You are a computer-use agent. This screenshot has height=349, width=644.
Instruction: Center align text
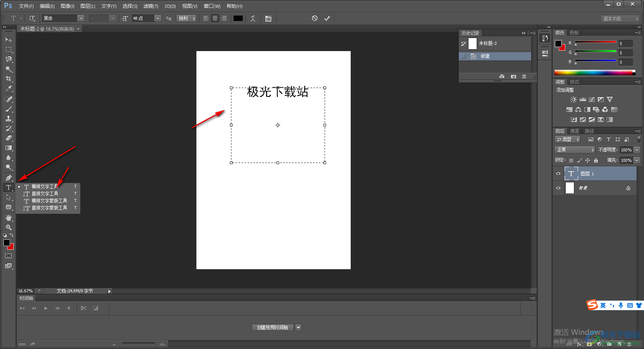point(215,18)
